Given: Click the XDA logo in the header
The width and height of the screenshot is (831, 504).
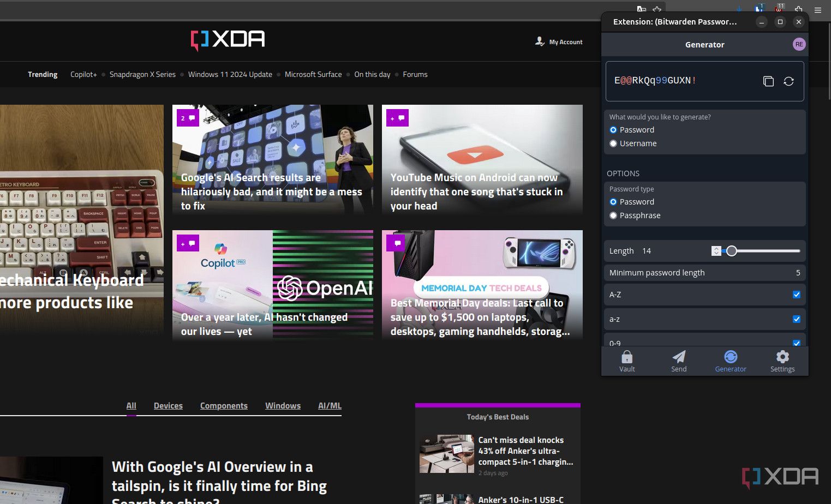Looking at the screenshot, I should (228, 40).
